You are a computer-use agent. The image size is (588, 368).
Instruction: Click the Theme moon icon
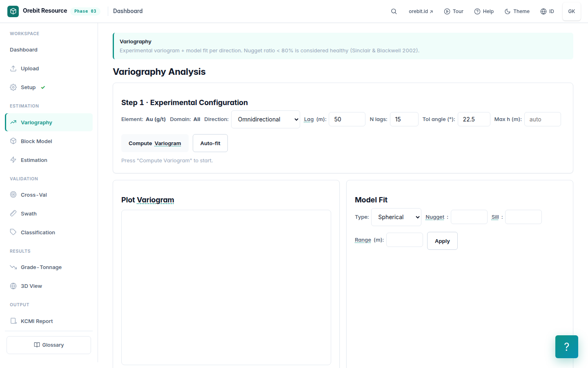[x=508, y=11]
